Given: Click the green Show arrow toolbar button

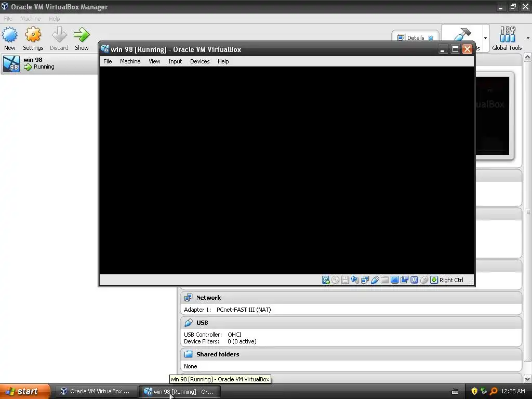Looking at the screenshot, I should tap(82, 35).
